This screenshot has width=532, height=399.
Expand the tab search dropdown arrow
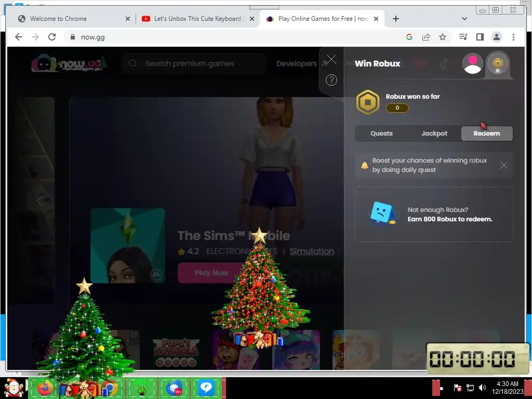tap(464, 19)
